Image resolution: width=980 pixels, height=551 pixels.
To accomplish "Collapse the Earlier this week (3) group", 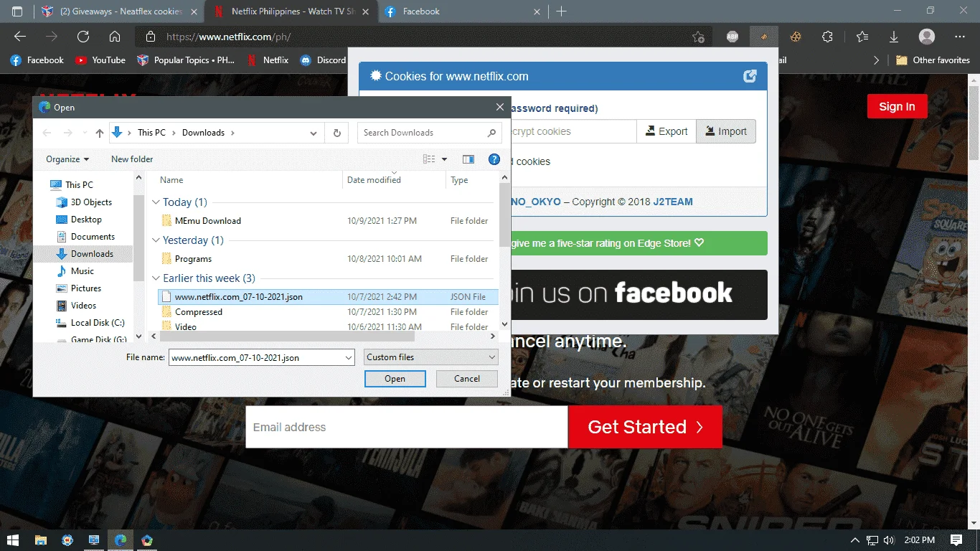I will (157, 278).
